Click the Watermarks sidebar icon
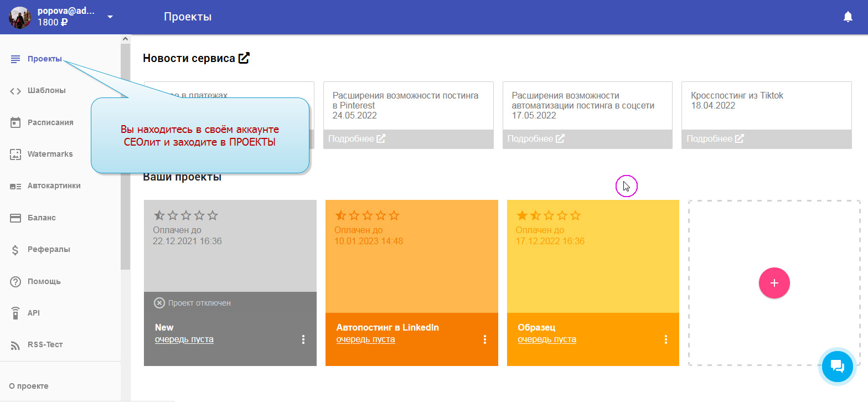Viewport: 868px width, 402px height. 15,154
